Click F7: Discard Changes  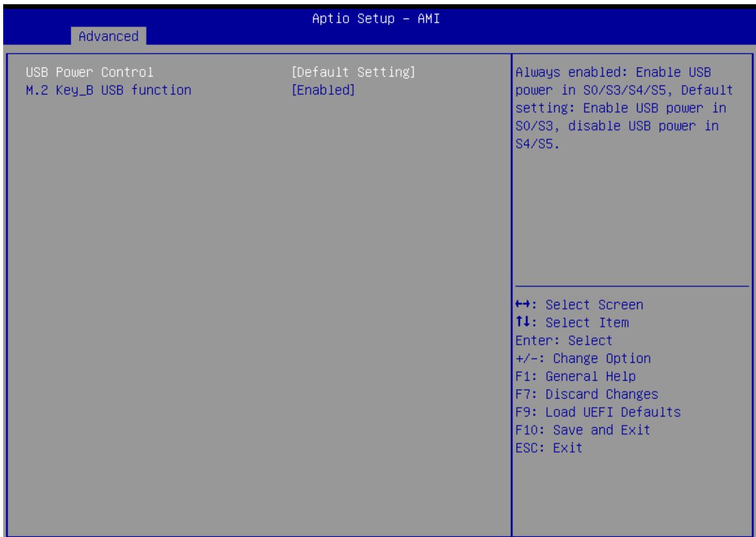coord(587,394)
